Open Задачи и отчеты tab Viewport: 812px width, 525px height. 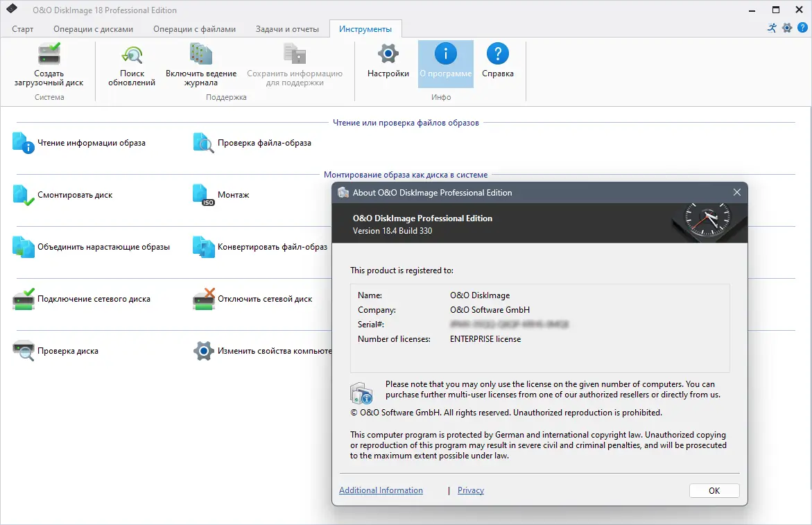click(x=287, y=29)
